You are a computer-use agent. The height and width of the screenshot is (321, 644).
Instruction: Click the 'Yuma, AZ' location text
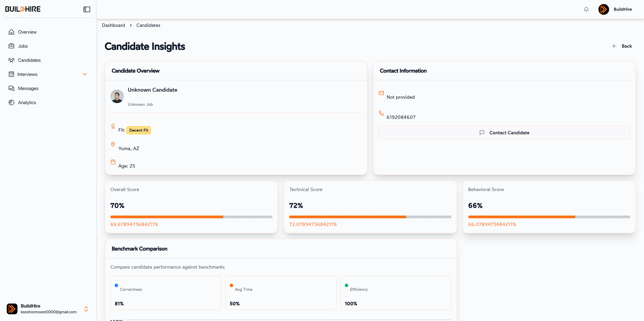click(x=129, y=148)
